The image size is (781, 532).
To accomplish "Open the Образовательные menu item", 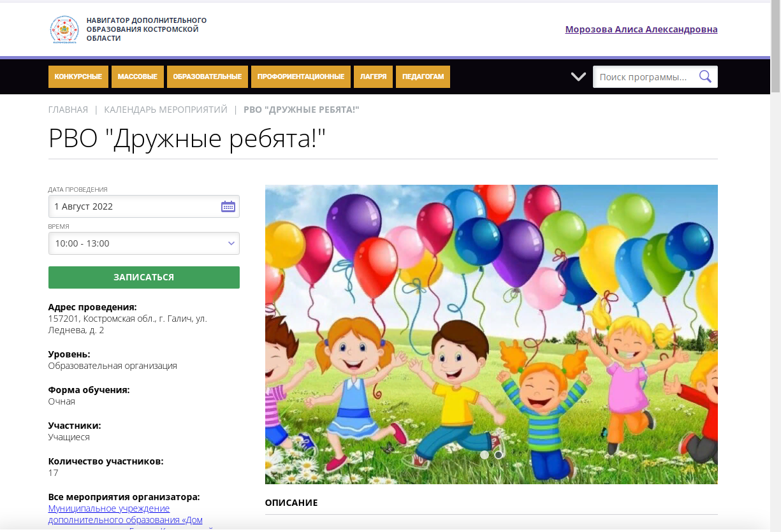I will click(207, 76).
